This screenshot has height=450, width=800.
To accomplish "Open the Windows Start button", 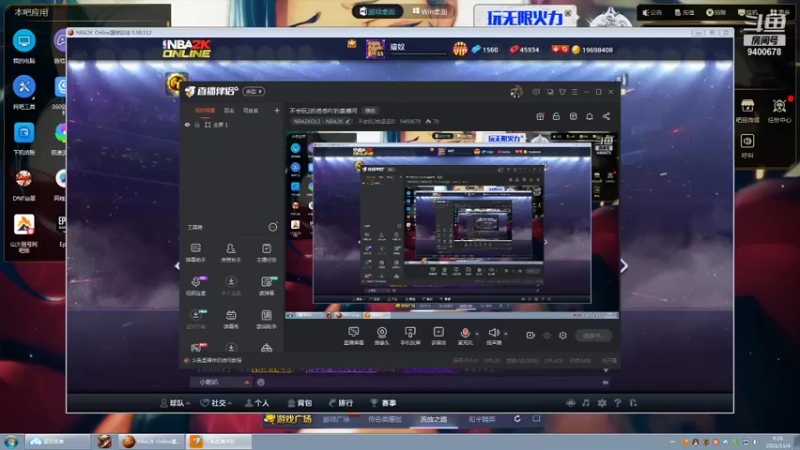I will 11,442.
